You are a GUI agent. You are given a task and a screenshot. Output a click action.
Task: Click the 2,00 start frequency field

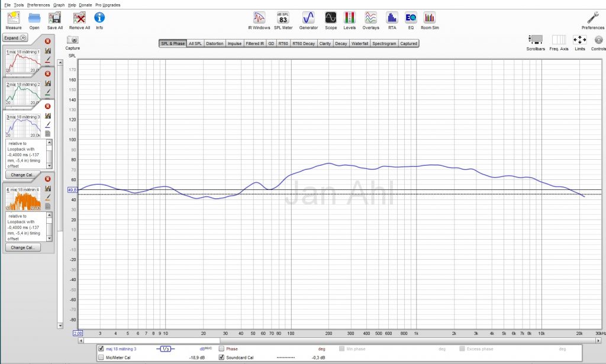pyautogui.click(x=78, y=333)
